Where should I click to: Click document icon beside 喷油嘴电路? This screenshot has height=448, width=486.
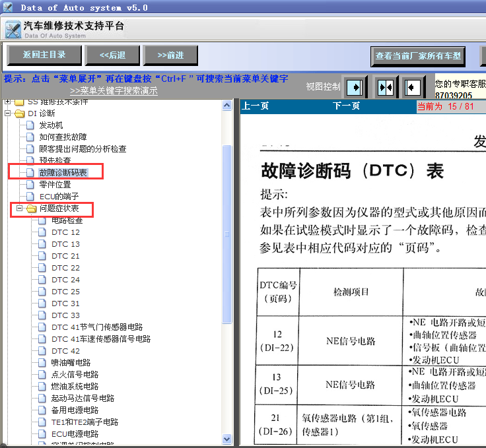42,363
